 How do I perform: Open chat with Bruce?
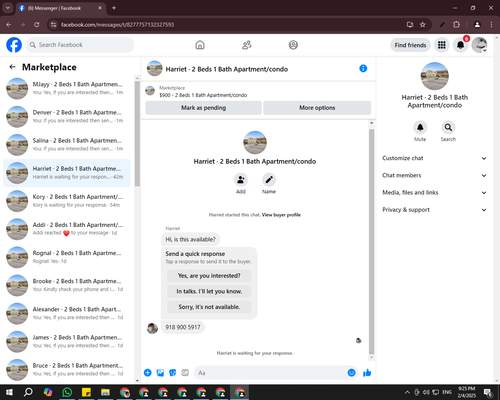pyautogui.click(x=67, y=370)
